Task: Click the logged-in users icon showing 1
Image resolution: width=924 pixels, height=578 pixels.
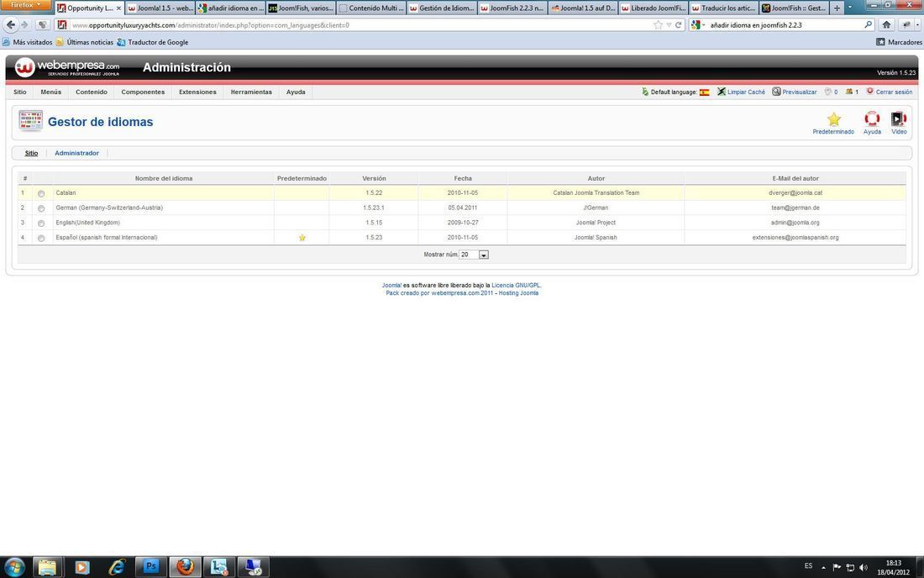Action: click(849, 92)
